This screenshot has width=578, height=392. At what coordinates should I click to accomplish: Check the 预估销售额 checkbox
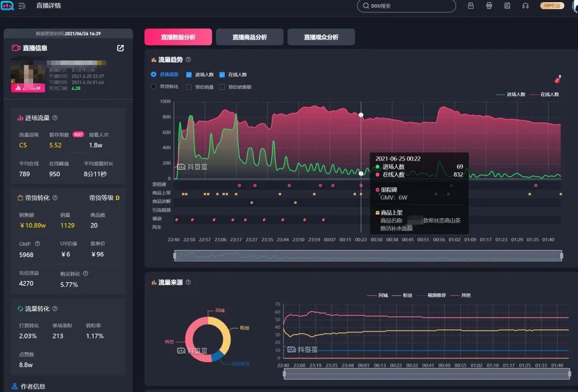(222, 87)
